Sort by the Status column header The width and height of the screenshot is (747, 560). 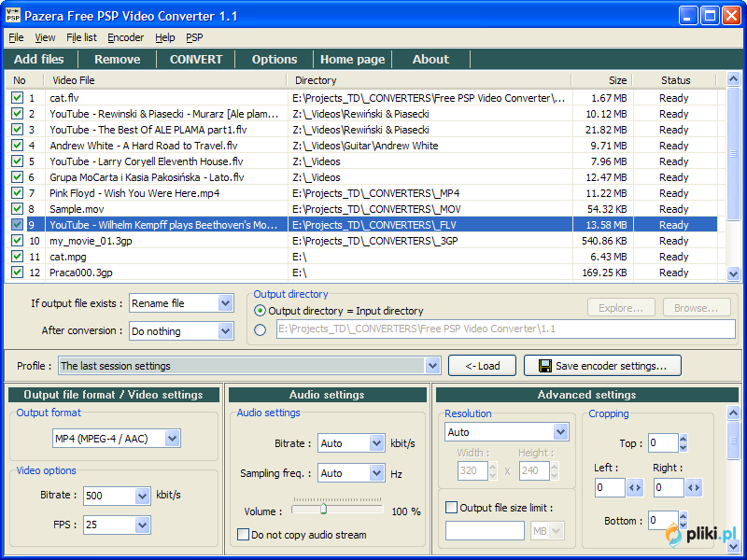[x=674, y=80]
